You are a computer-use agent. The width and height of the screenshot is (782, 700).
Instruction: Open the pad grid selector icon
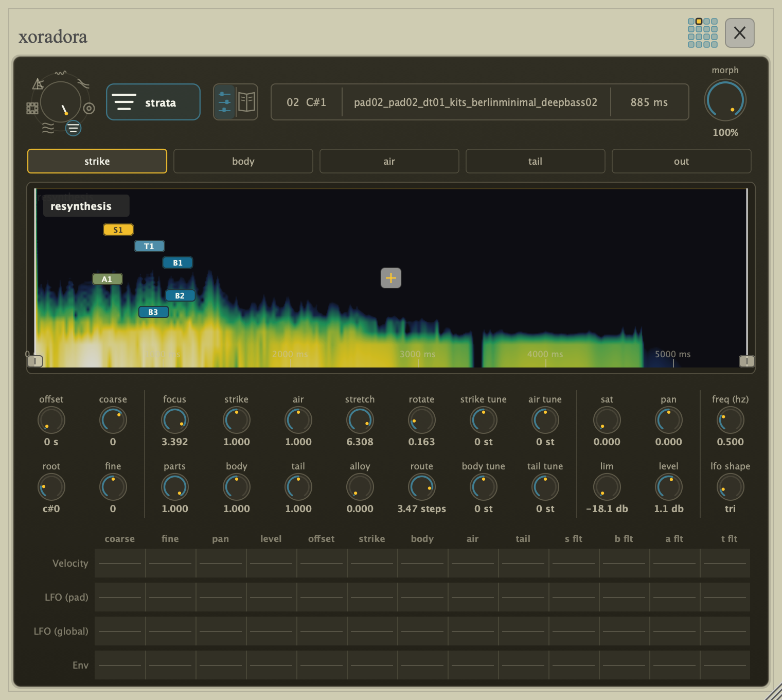tap(703, 33)
